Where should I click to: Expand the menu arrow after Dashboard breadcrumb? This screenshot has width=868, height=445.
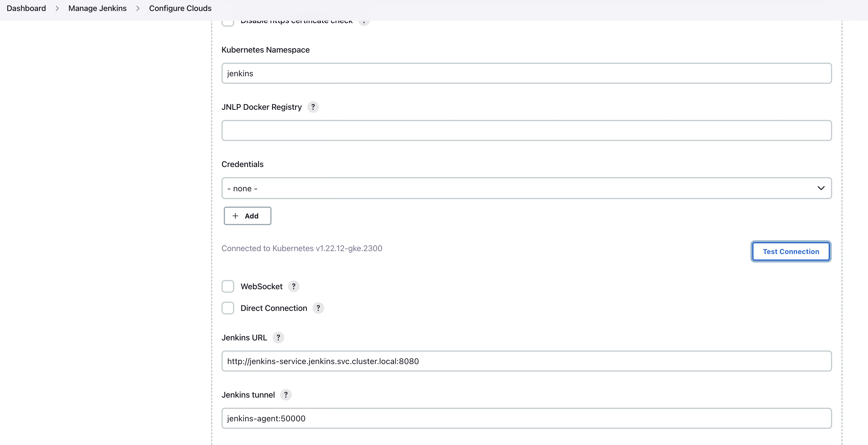57,8
